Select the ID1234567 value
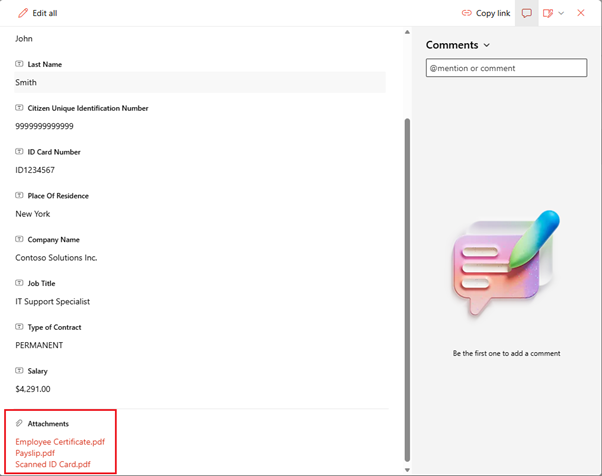 (35, 170)
